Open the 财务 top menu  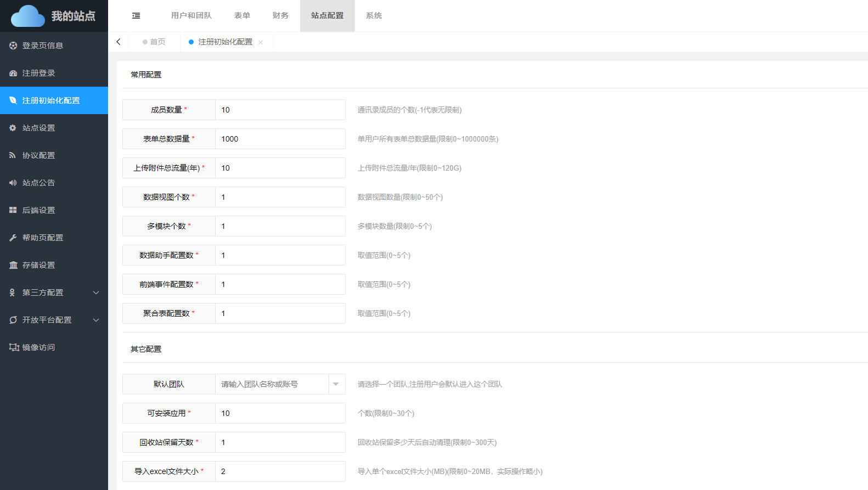click(280, 16)
